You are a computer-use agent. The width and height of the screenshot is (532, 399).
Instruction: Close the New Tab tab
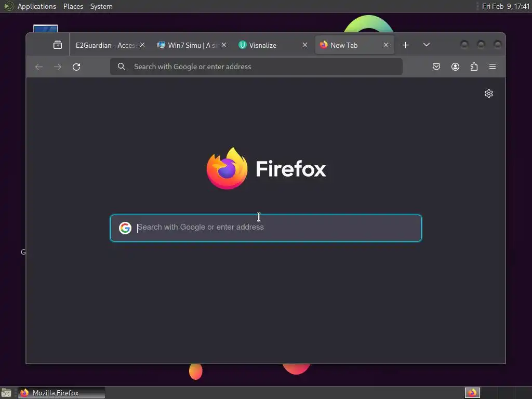click(386, 45)
